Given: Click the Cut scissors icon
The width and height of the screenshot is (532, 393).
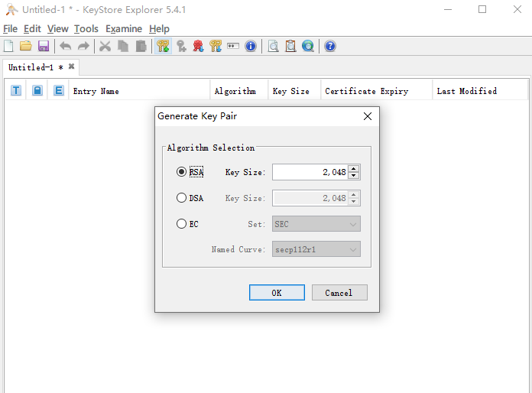Looking at the screenshot, I should 105,46.
